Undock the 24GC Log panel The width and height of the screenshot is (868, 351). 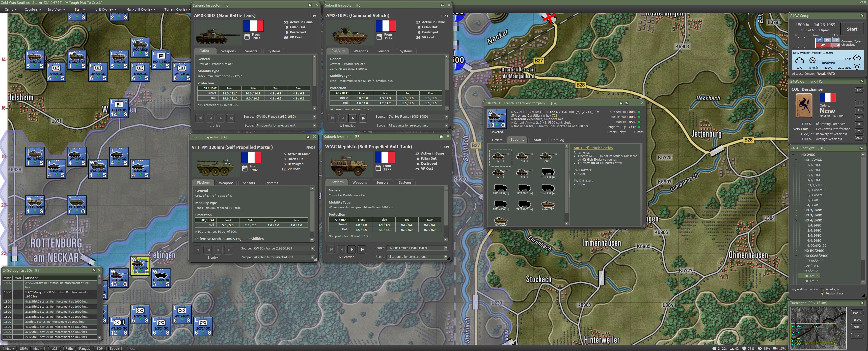(x=94, y=270)
